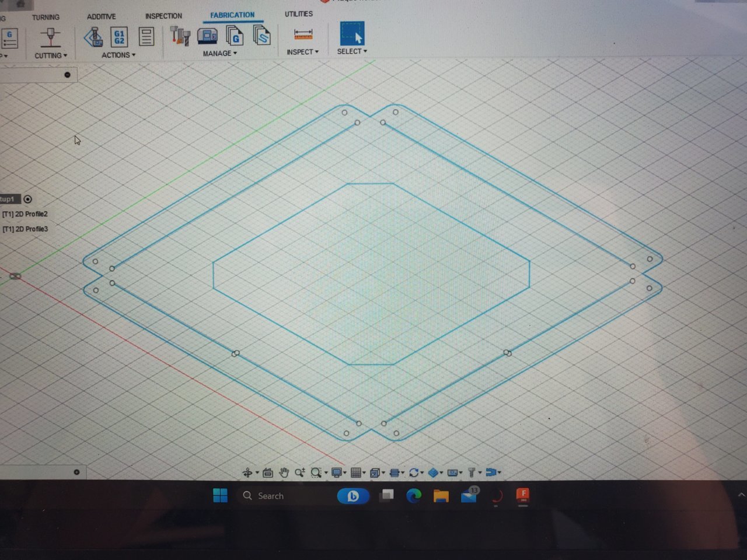This screenshot has height=560, width=747.
Task: Switch to the INSPECTION tab
Action: [163, 16]
